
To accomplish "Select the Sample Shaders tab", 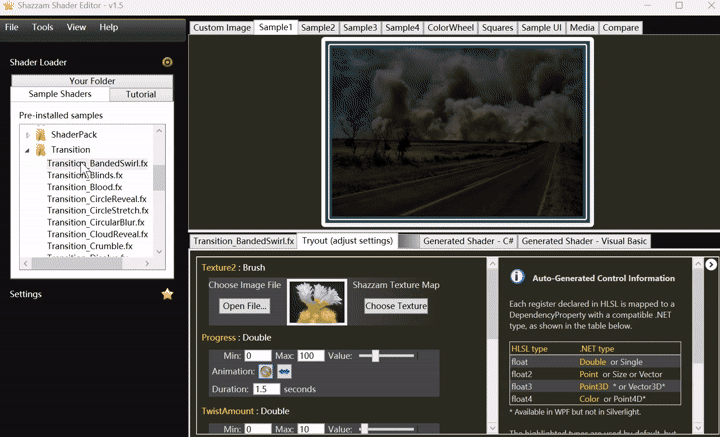I will [60, 94].
